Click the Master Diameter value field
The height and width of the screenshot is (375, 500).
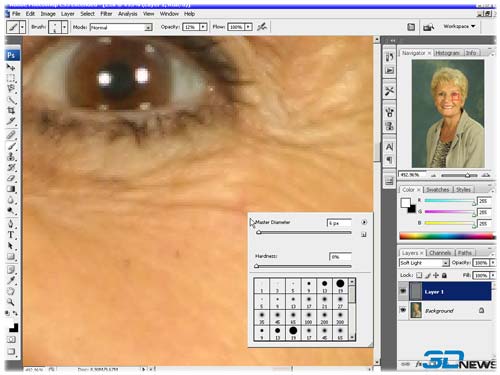pyautogui.click(x=339, y=223)
